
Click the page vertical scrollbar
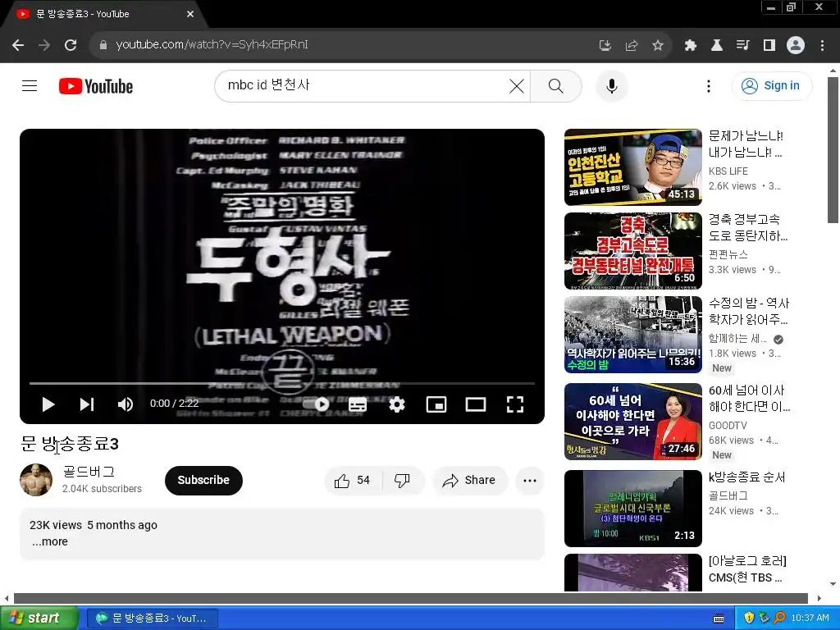[x=833, y=150]
